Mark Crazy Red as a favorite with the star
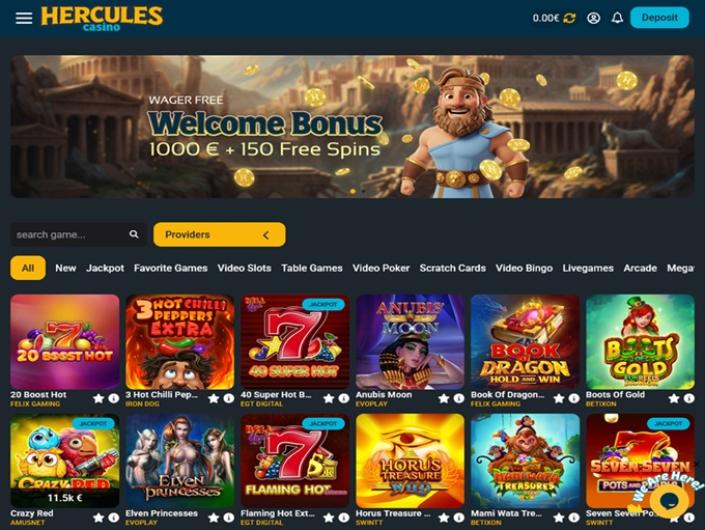The height and width of the screenshot is (530, 705). 98,518
